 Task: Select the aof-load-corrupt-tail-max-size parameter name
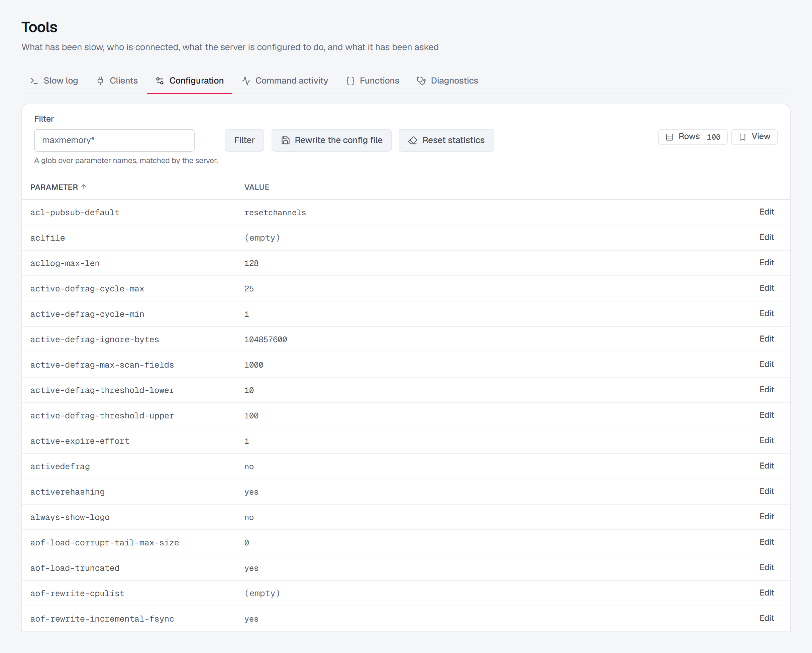(x=104, y=543)
